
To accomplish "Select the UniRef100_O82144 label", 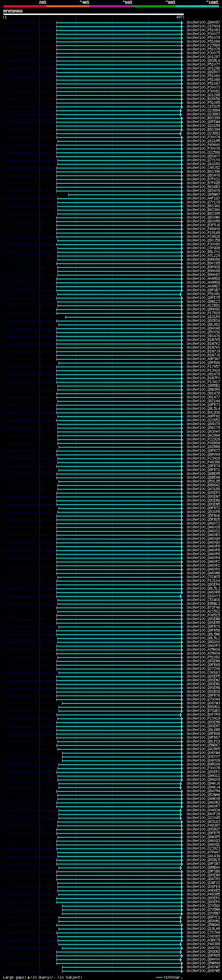I will [x=203, y=401].
